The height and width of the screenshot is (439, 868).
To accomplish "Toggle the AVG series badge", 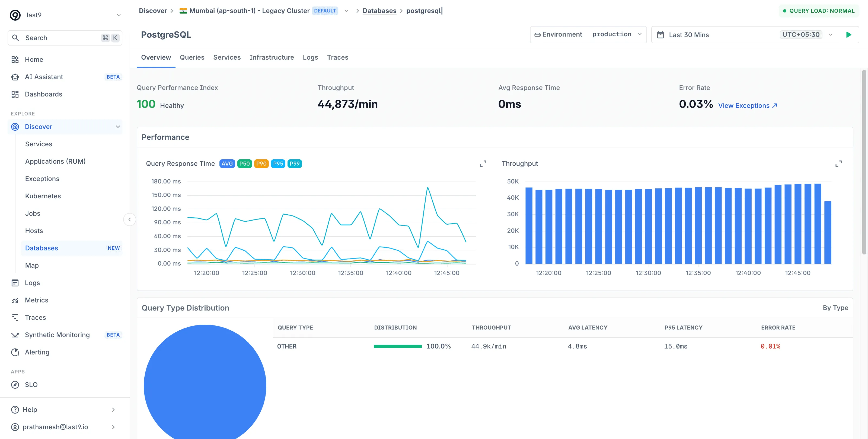I will 227,164.
